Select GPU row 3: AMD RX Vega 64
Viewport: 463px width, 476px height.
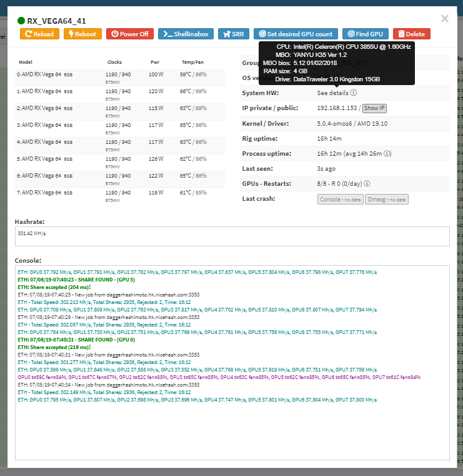pyautogui.click(x=120, y=129)
